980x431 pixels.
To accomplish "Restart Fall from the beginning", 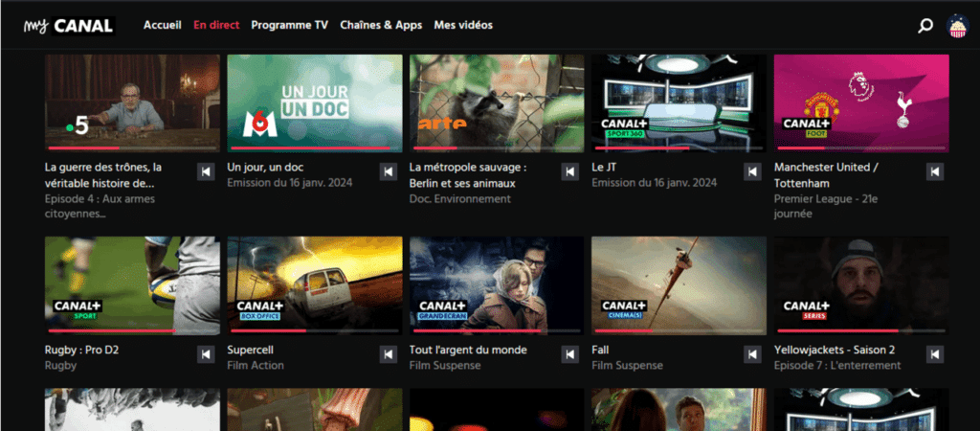I will tap(752, 354).
